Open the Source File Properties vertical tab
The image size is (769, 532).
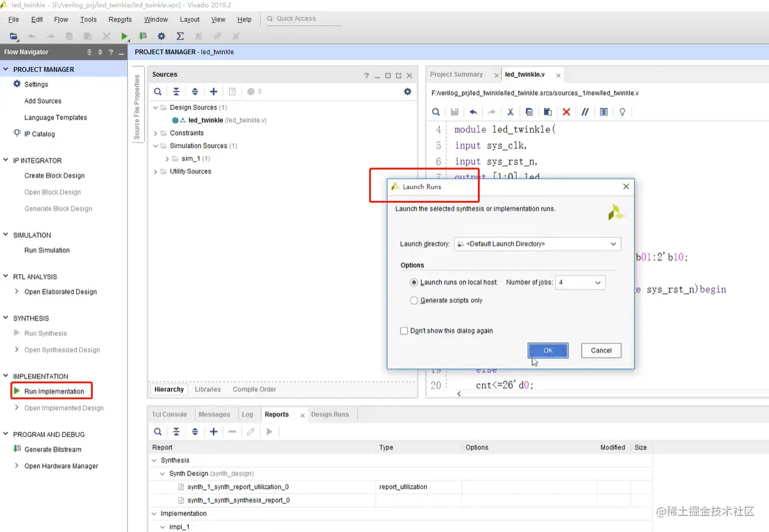(x=137, y=107)
